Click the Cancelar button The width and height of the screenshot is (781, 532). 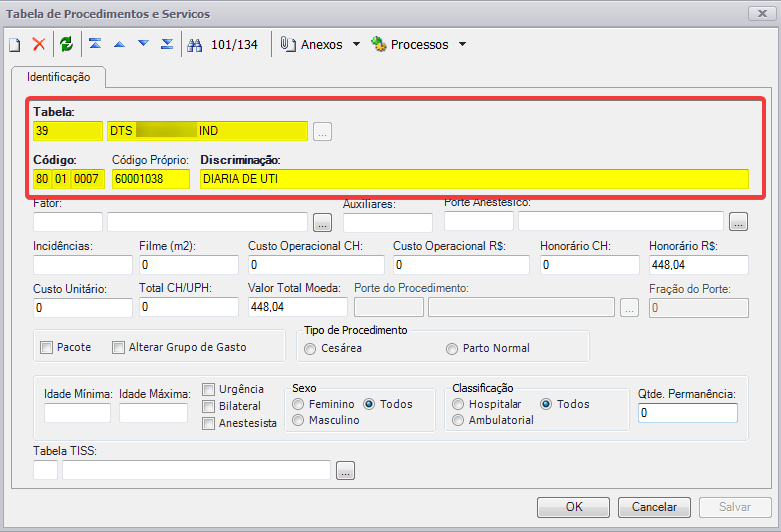tap(654, 507)
